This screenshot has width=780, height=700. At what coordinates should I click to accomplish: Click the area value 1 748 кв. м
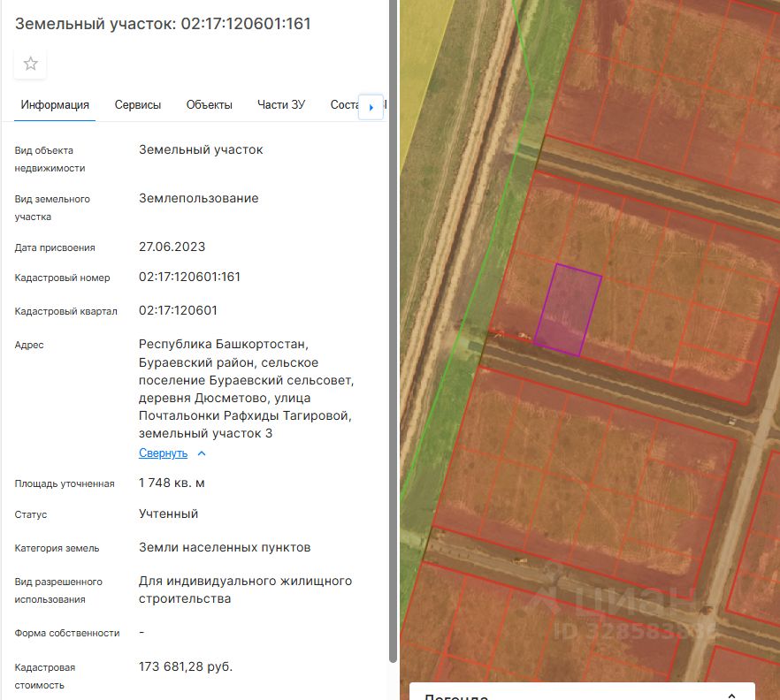point(172,483)
